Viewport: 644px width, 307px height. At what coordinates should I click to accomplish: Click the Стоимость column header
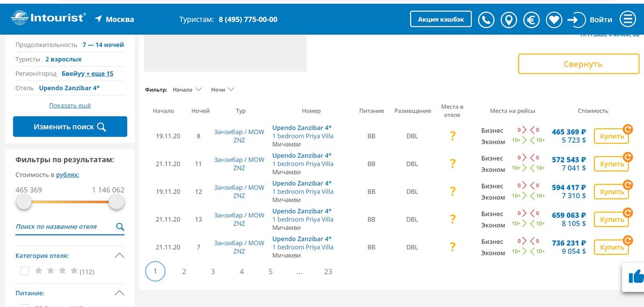coord(593,111)
